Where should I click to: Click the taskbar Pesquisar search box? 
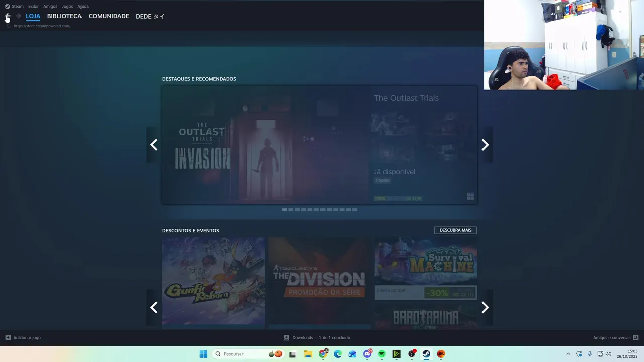pos(249,354)
